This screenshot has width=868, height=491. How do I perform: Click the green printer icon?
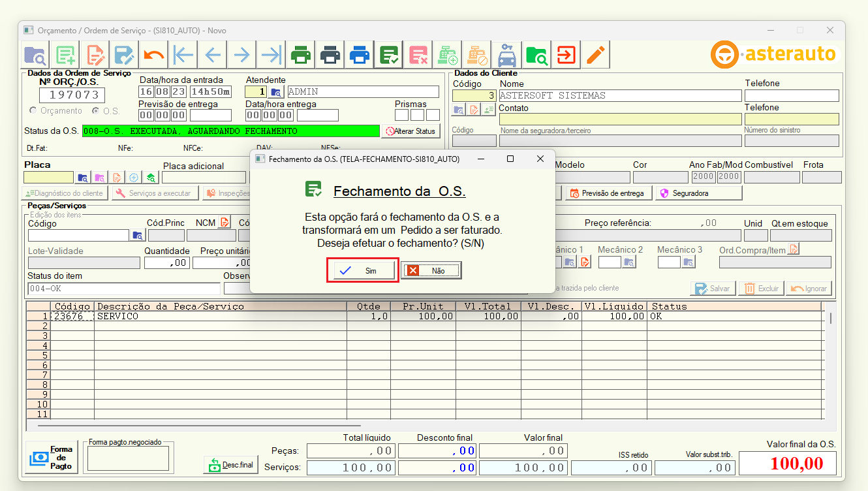(301, 55)
